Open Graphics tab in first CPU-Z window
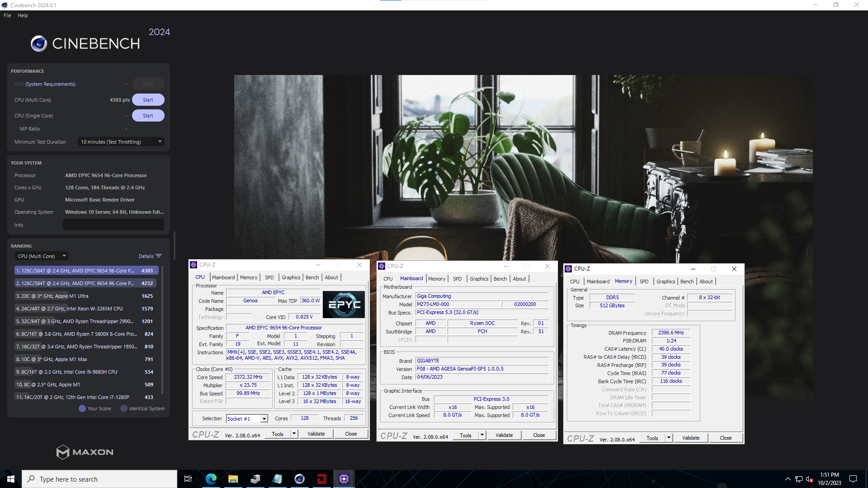The width and height of the screenshot is (868, 488). [x=291, y=277]
